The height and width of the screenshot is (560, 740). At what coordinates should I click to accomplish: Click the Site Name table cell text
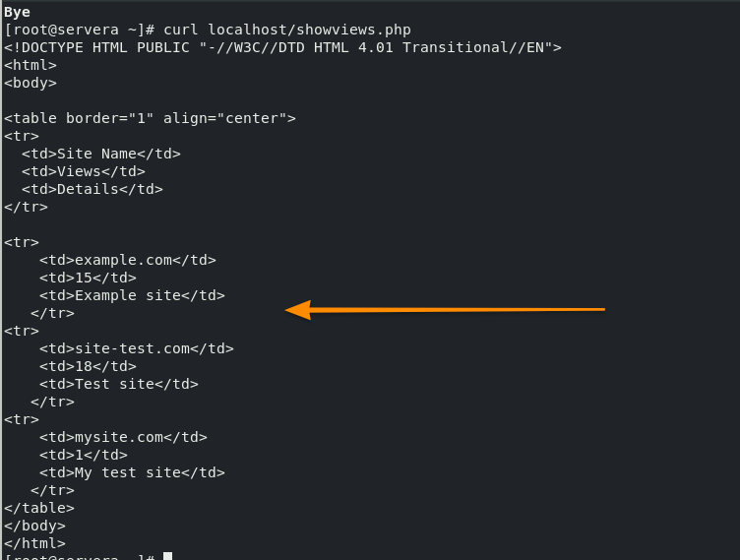(101, 154)
